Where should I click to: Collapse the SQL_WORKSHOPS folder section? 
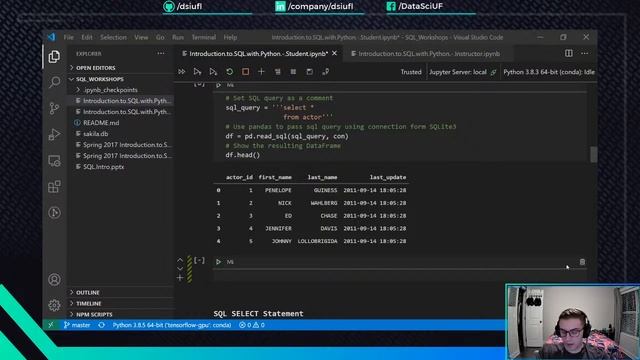[x=100, y=79]
